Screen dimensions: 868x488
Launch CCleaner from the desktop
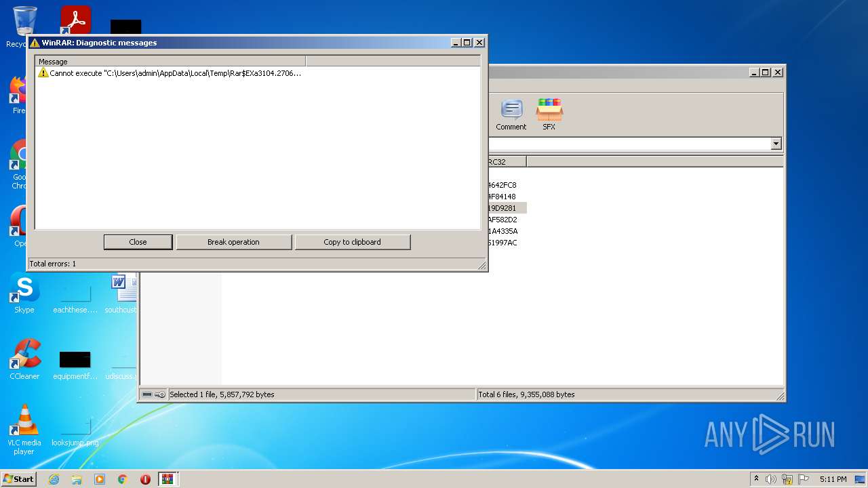pyautogui.click(x=24, y=360)
